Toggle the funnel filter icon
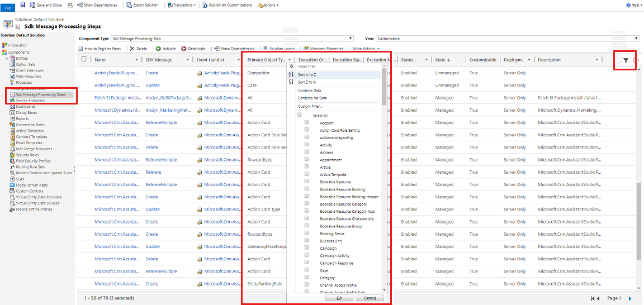 coord(626,60)
